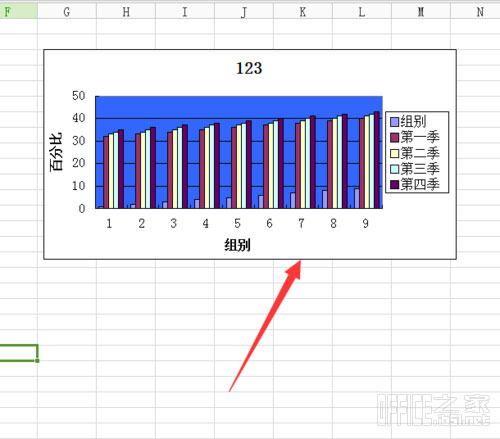This screenshot has width=500, height=439.
Task: Click the y-axis value 0
Action: pos(82,209)
